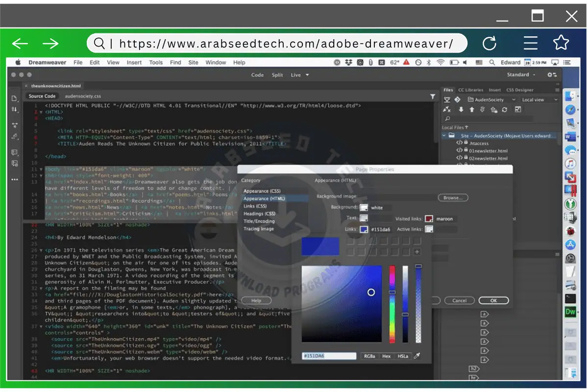Click the Put Files up-arrow icon
The height and width of the screenshot is (392, 588).
pyautogui.click(x=471, y=109)
